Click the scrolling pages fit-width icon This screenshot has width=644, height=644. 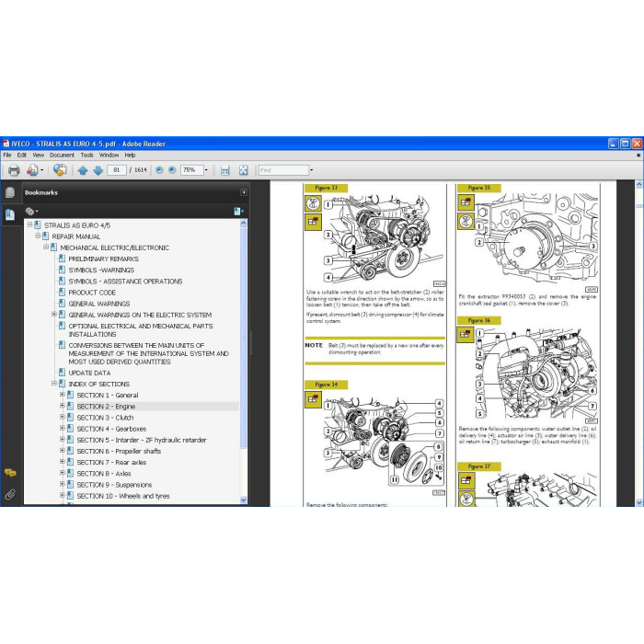[225, 170]
